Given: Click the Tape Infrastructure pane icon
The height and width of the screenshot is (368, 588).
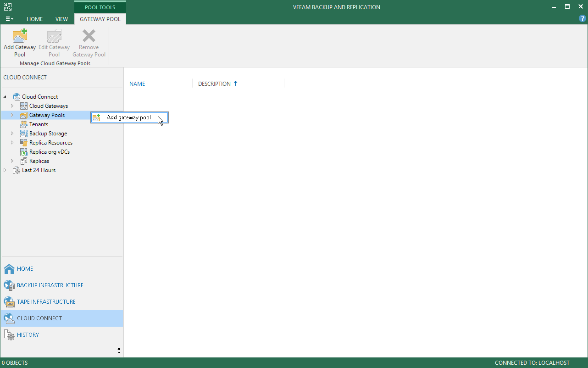Looking at the screenshot, I should click(x=9, y=302).
